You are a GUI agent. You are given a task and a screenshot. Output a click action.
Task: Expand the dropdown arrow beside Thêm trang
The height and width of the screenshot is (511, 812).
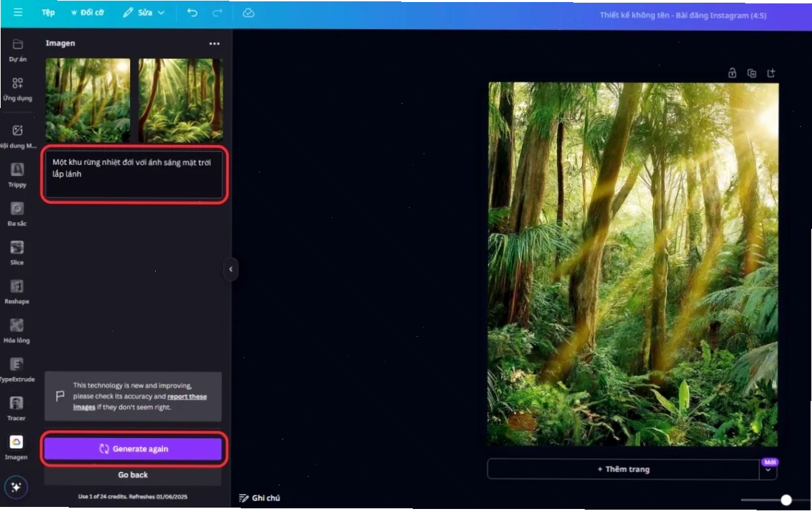coord(768,470)
